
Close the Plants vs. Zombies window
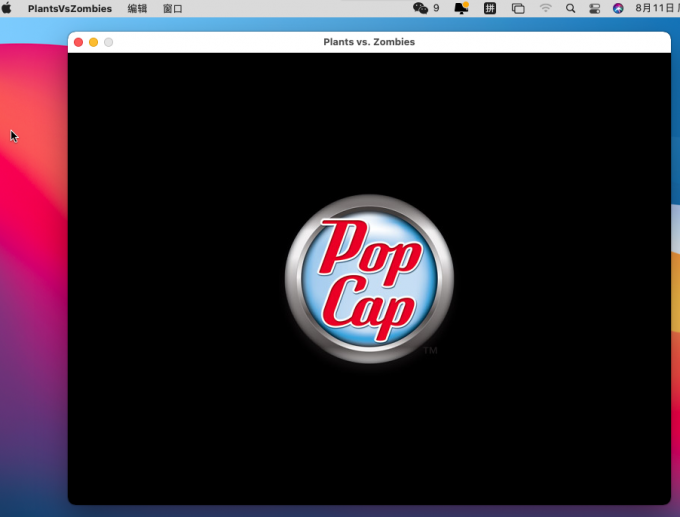(x=79, y=42)
